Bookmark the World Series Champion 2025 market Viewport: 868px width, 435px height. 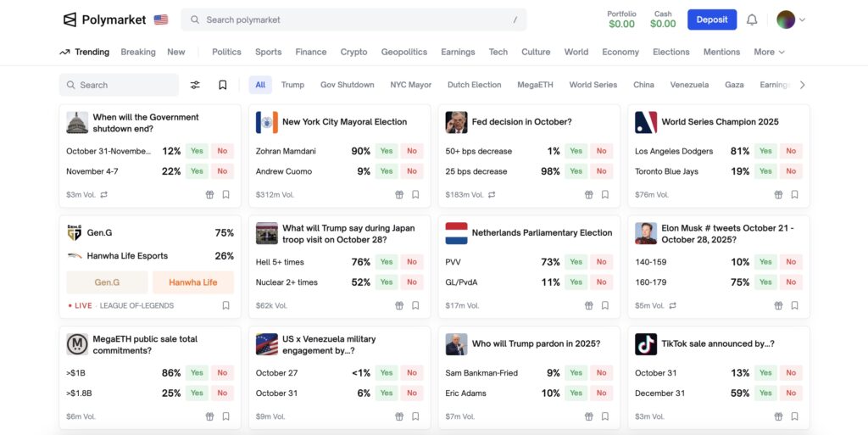click(794, 194)
